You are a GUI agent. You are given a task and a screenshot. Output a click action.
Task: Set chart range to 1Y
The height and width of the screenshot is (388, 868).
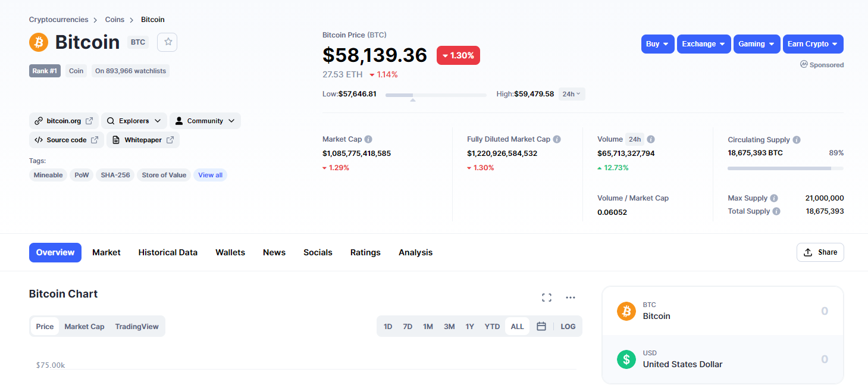470,326
